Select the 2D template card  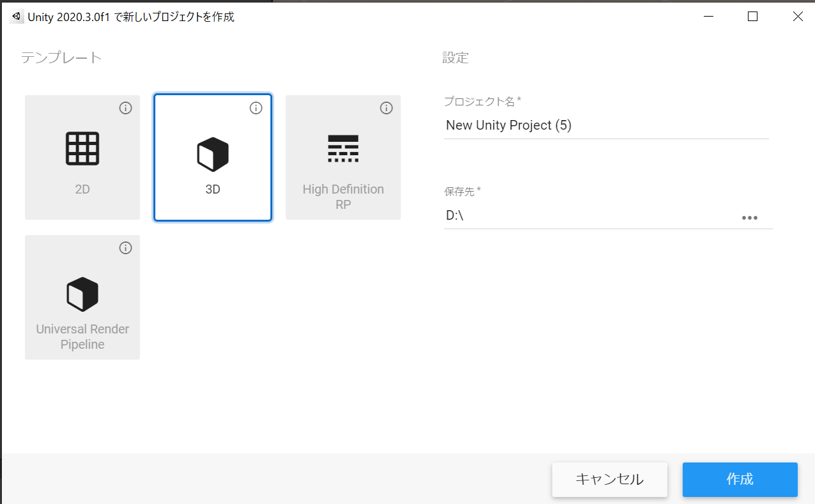coord(82,157)
